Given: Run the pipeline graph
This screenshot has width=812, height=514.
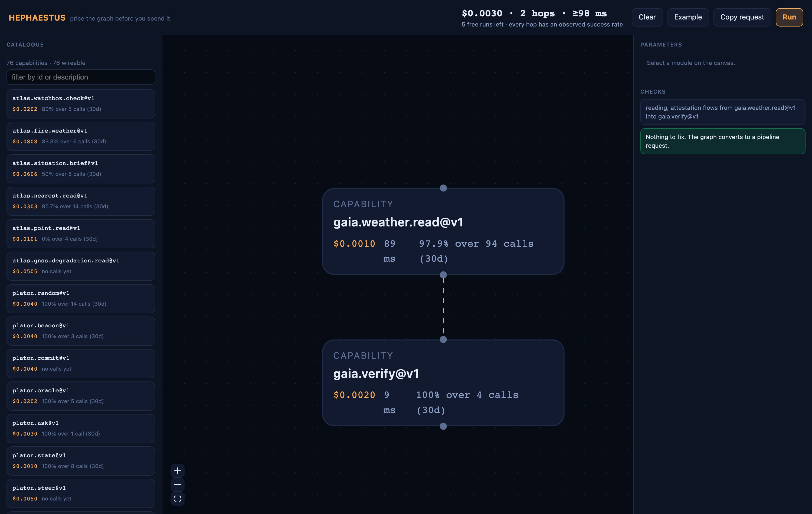Looking at the screenshot, I should [789, 17].
